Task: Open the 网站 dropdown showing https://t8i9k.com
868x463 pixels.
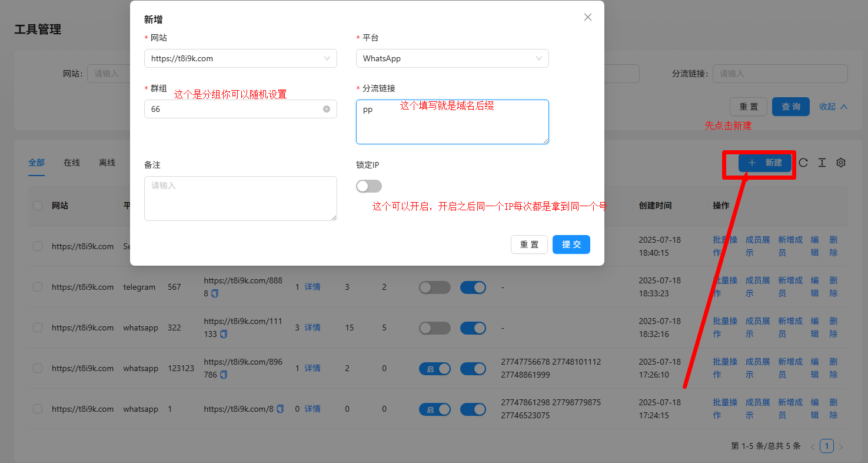Action: pyautogui.click(x=241, y=58)
